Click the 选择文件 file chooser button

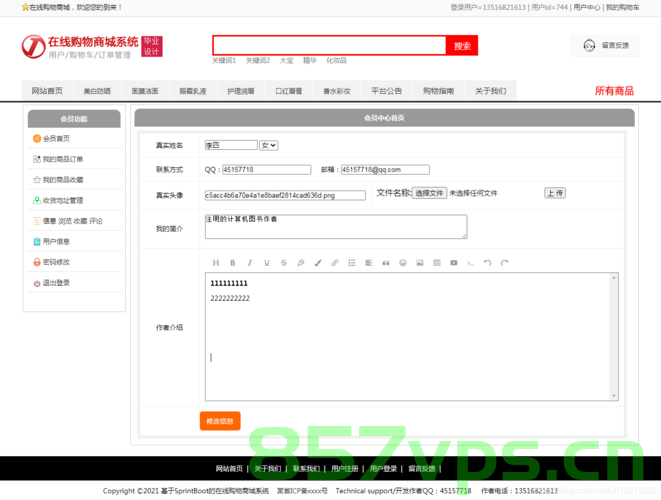click(x=429, y=193)
